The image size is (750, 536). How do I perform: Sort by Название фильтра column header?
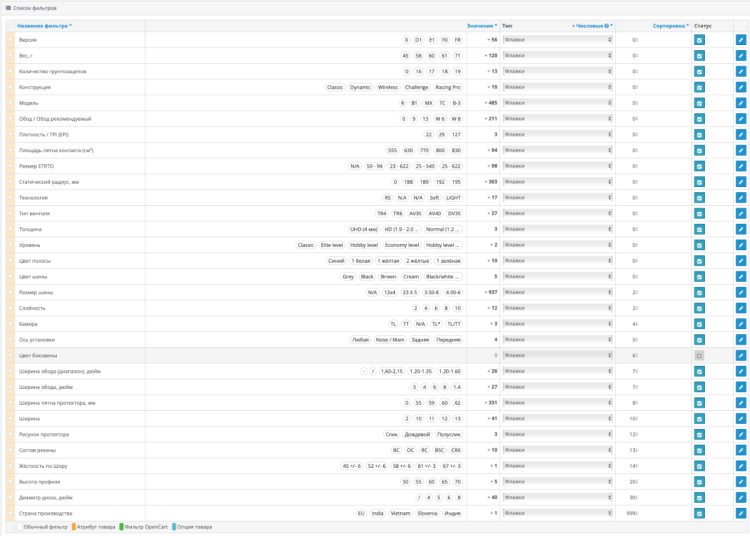click(44, 26)
